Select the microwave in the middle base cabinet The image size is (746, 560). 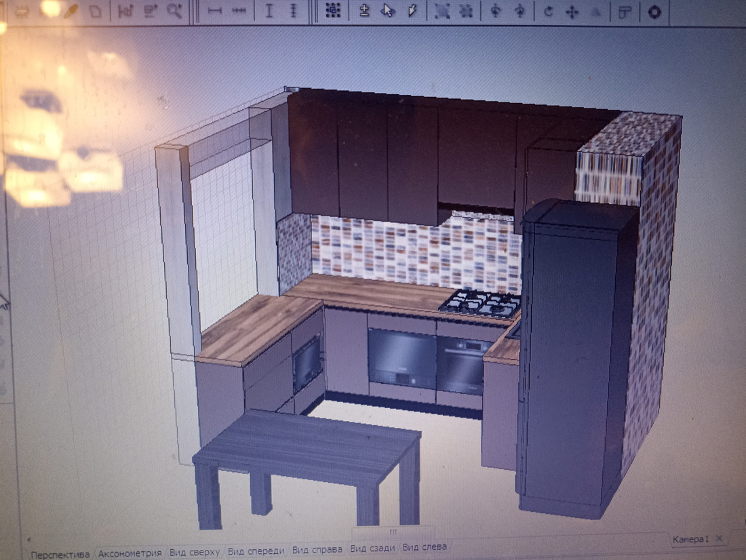(401, 357)
